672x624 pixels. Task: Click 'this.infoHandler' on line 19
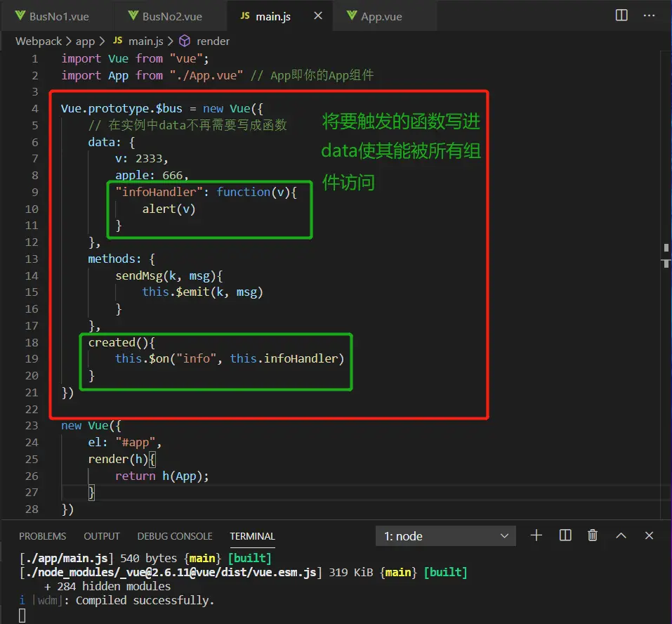coord(284,358)
